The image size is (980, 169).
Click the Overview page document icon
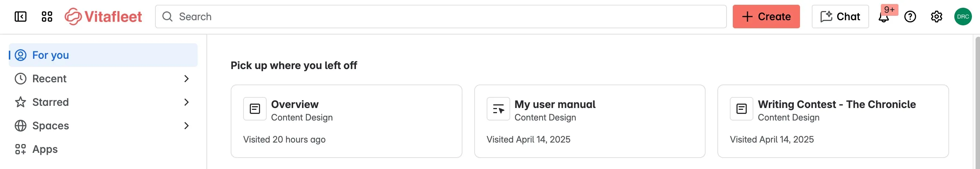255,109
